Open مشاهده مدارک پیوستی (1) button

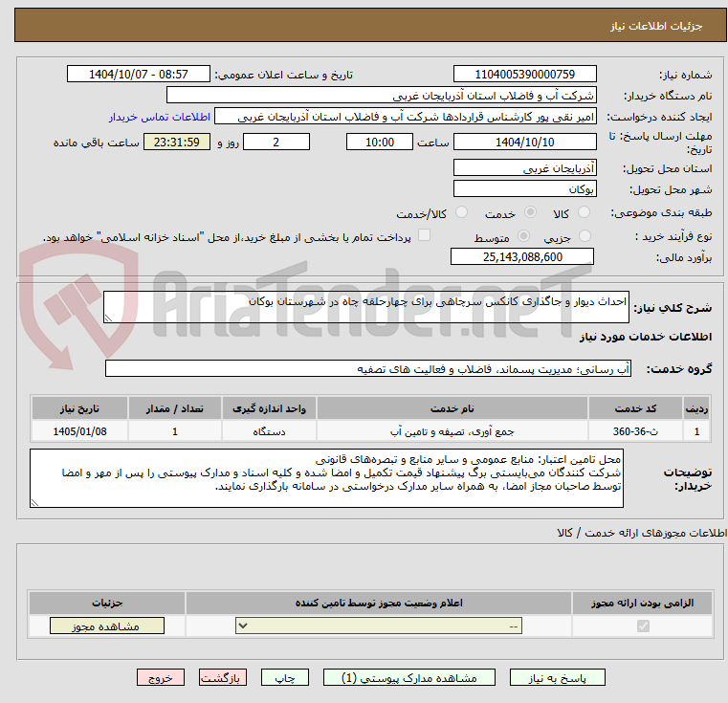409,678
